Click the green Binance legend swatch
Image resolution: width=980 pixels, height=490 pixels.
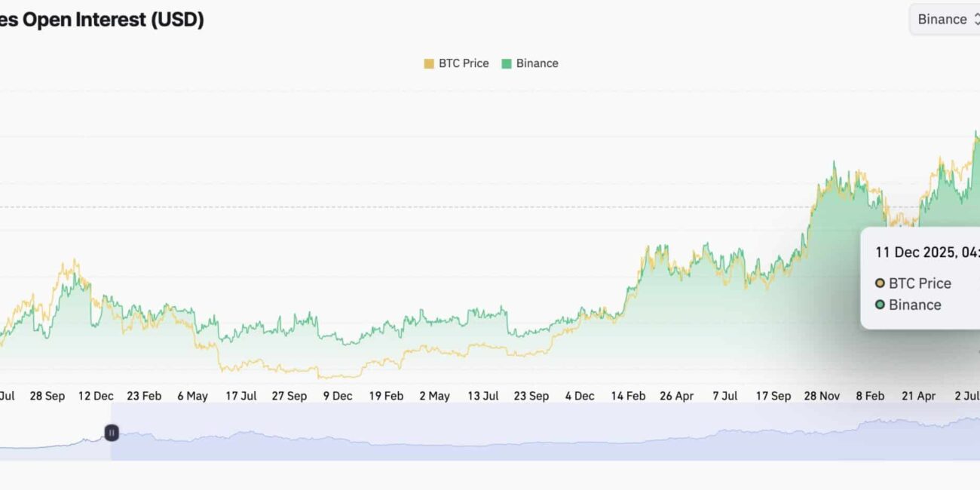tap(507, 64)
